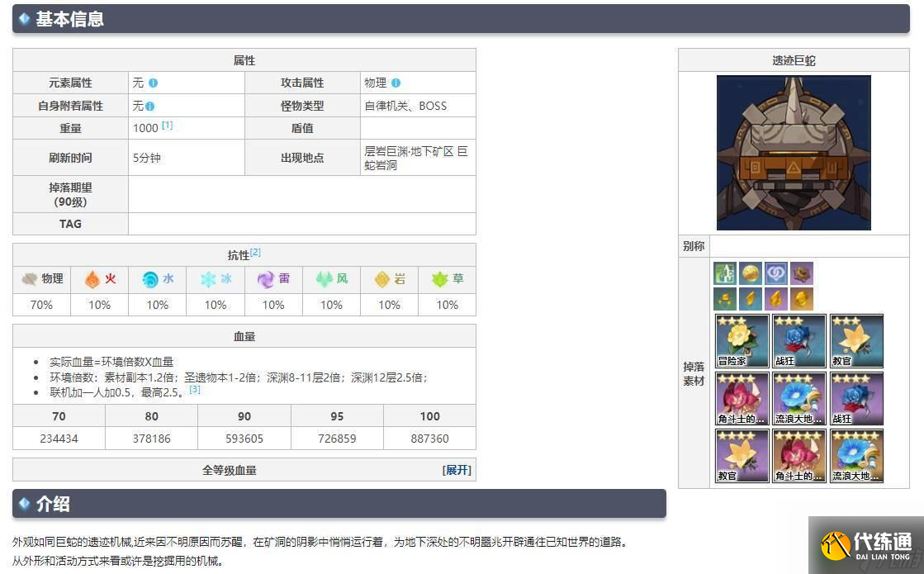Click the TAG row label
This screenshot has width=924, height=574.
[x=70, y=224]
